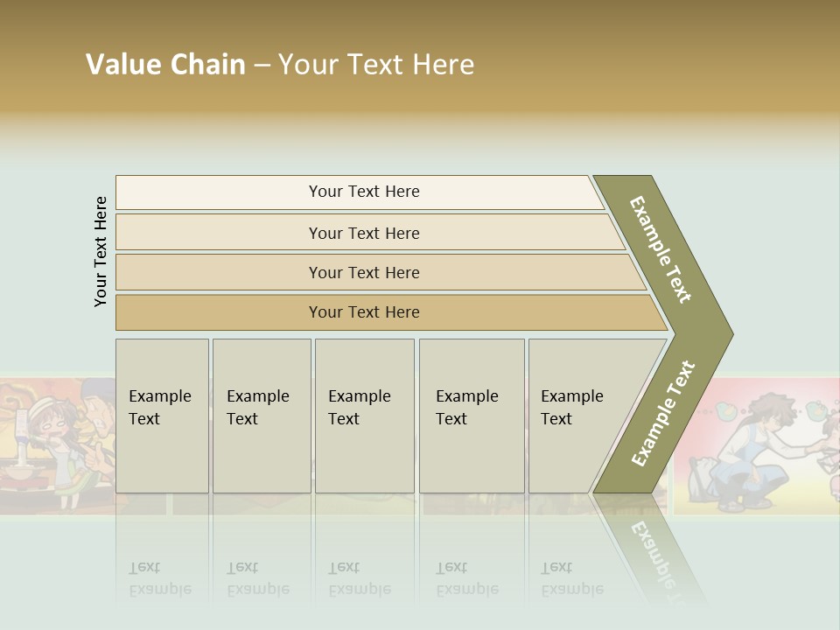The image size is (840, 630).
Task: Select the third "Your Text Here" bar from top
Action: coord(364,272)
